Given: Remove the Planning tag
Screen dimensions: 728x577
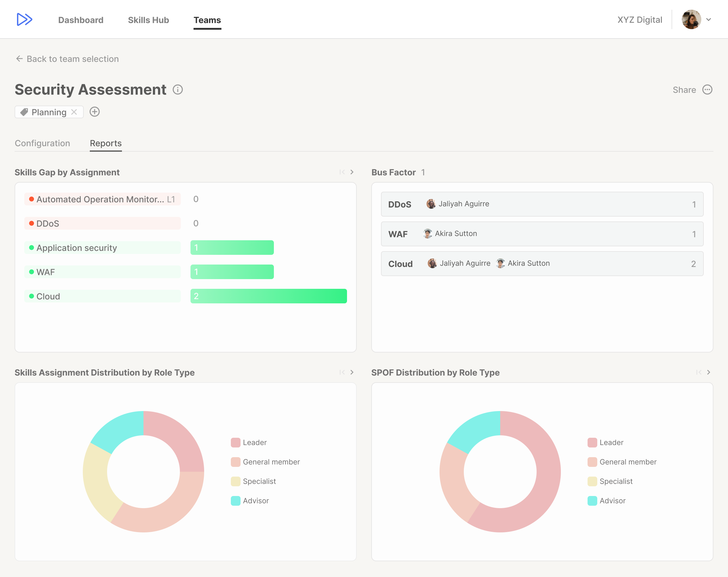Looking at the screenshot, I should click(74, 112).
